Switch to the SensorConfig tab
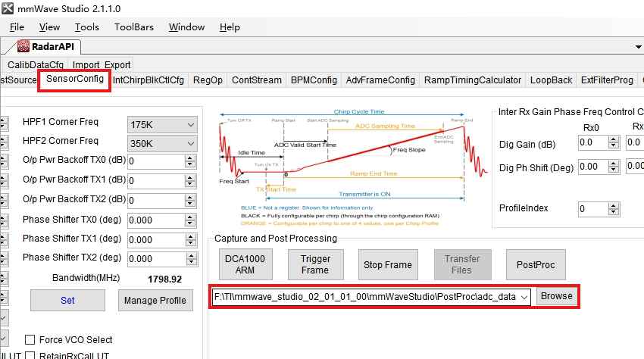This screenshot has width=644, height=359. pyautogui.click(x=75, y=79)
